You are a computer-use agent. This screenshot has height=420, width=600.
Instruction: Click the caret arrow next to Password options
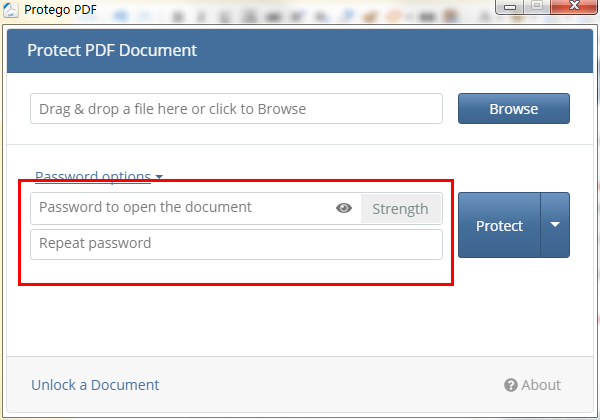[x=159, y=177]
